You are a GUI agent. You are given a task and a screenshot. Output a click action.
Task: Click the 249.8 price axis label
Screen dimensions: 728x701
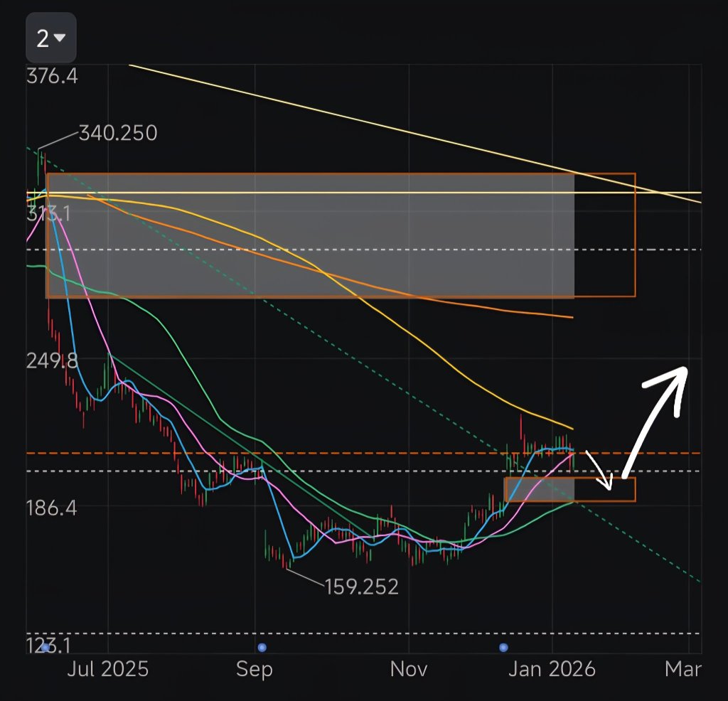(52, 360)
